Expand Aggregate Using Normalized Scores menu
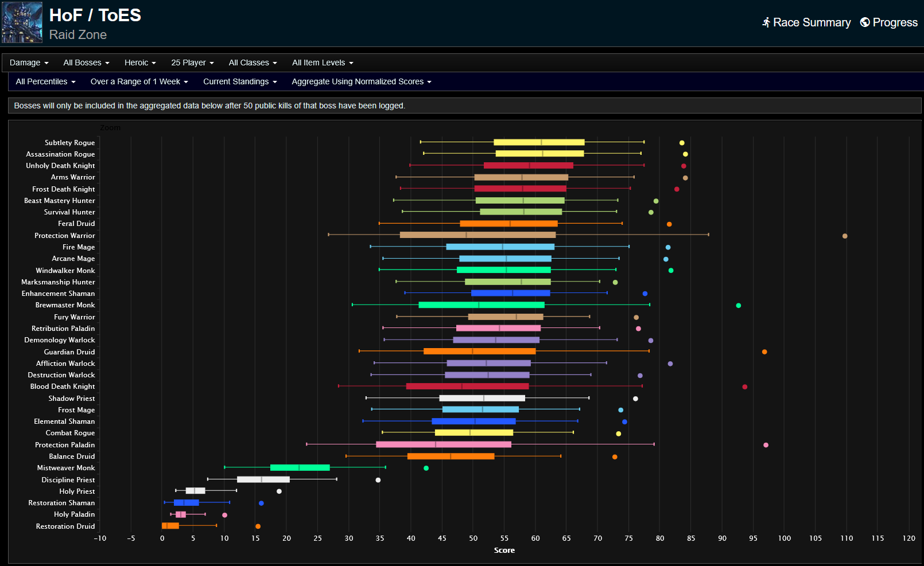This screenshot has height=566, width=924. pyautogui.click(x=361, y=81)
